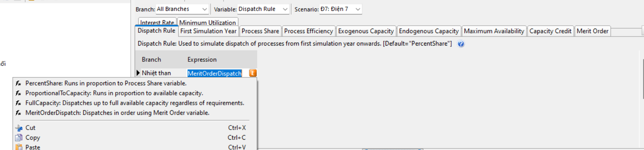Open the Merit Order tab
Screen dimensions: 644x150
(592, 31)
